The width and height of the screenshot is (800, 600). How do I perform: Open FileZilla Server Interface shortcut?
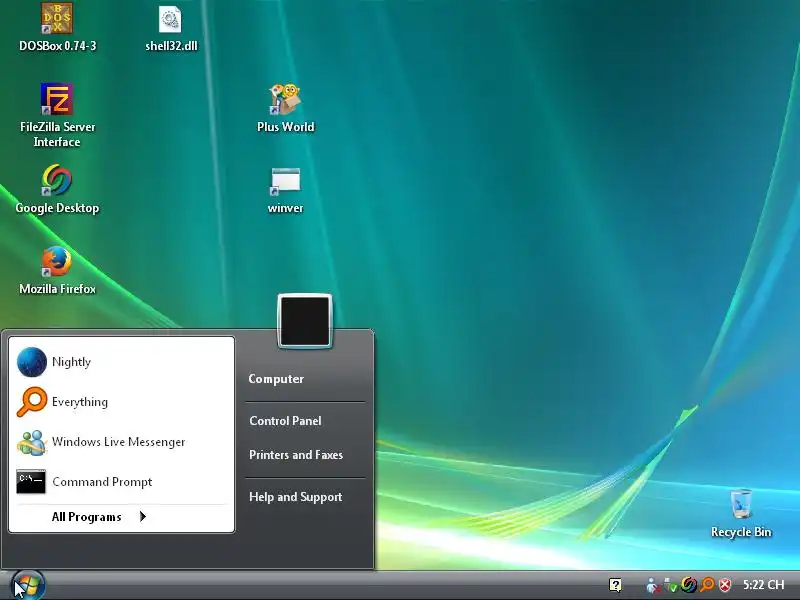click(x=57, y=115)
